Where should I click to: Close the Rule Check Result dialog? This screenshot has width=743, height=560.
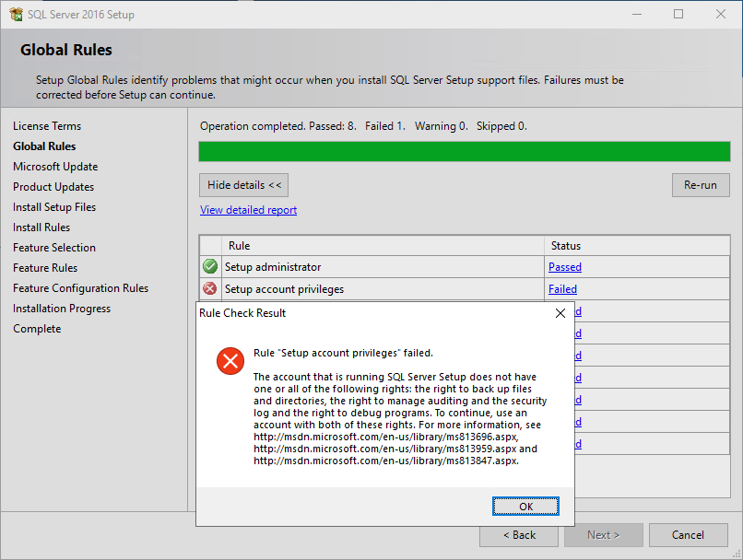pos(560,313)
